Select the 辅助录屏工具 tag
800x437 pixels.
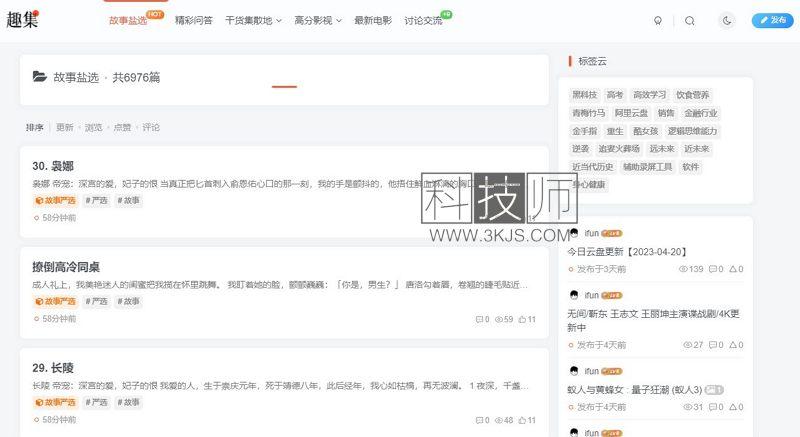point(647,167)
